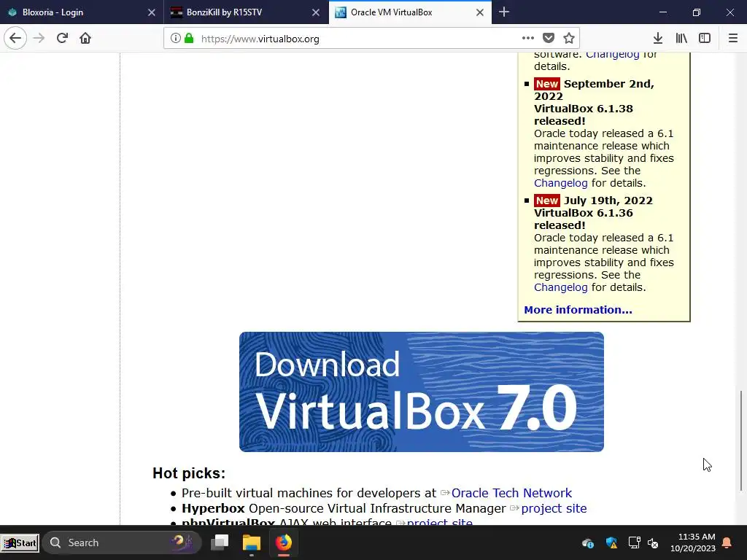Open the clock showing 11:35 AM

coord(693,542)
